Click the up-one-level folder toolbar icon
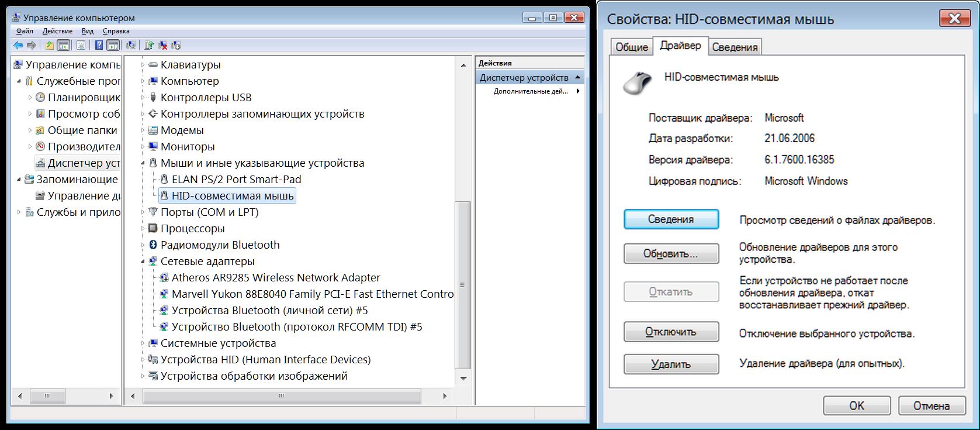 [50, 45]
